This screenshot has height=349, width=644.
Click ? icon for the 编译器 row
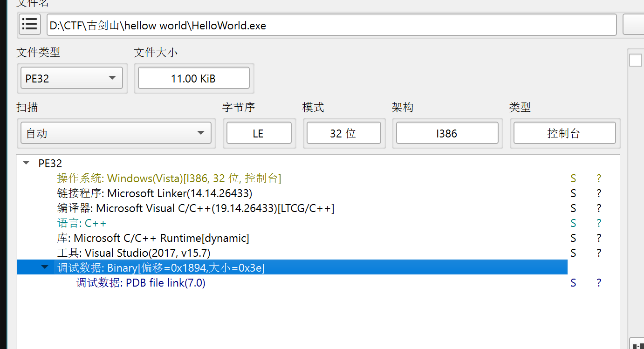coord(599,208)
